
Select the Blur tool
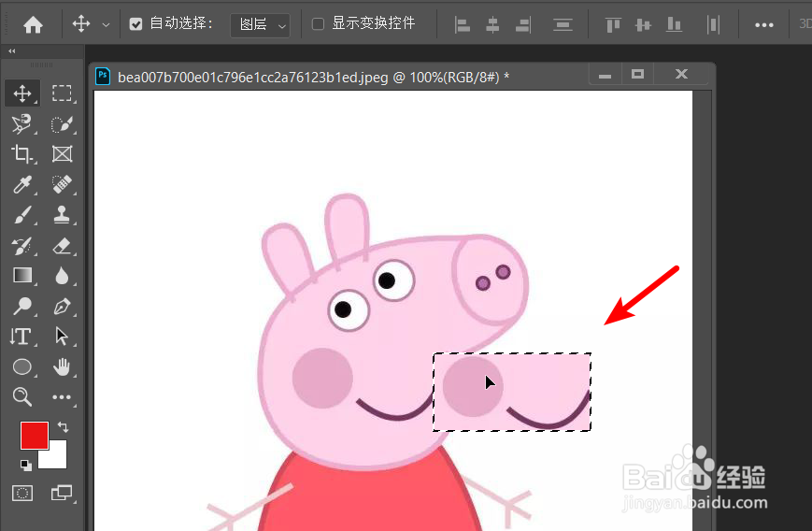(63, 276)
